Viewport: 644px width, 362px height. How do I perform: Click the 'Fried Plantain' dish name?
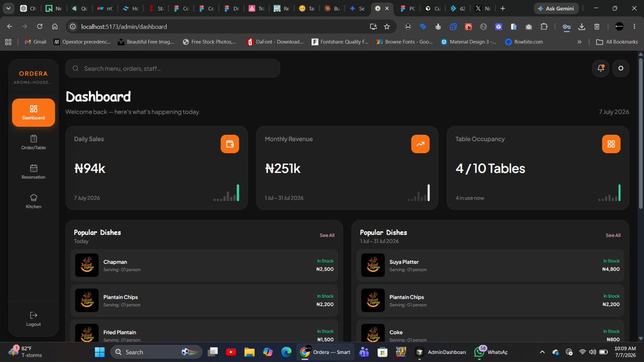[x=120, y=333]
